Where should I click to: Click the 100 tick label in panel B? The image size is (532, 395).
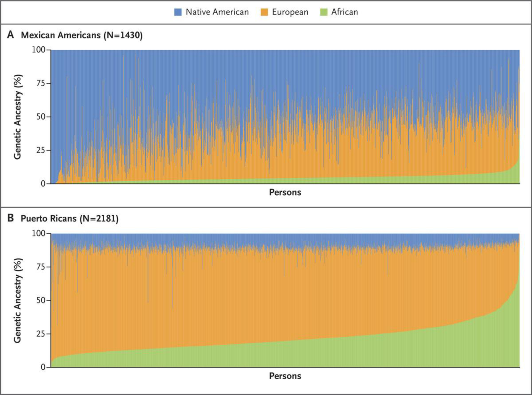point(39,233)
